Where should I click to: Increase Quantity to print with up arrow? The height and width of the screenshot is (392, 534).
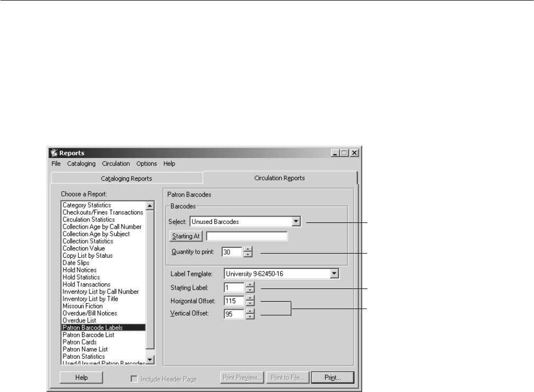click(248, 249)
